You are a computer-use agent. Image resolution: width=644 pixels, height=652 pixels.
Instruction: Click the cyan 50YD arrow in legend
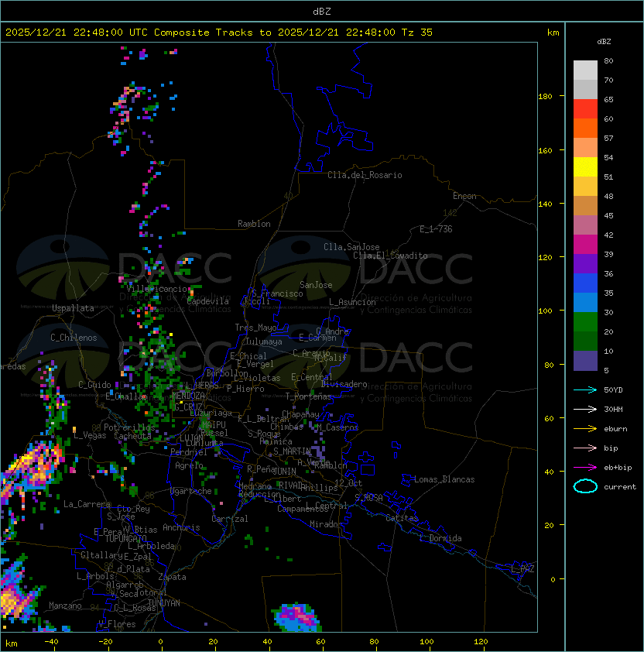pyautogui.click(x=585, y=389)
